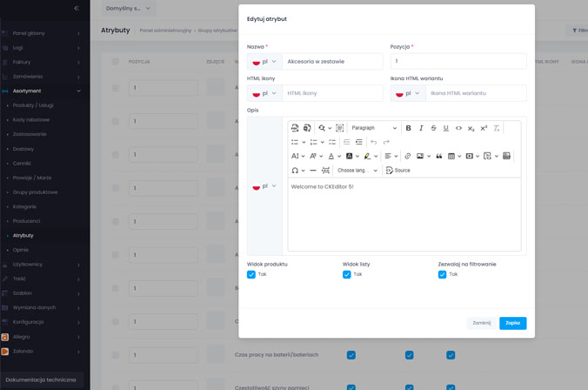Apply underline formatting in the editor
The image size is (588, 390).
pyautogui.click(x=446, y=128)
